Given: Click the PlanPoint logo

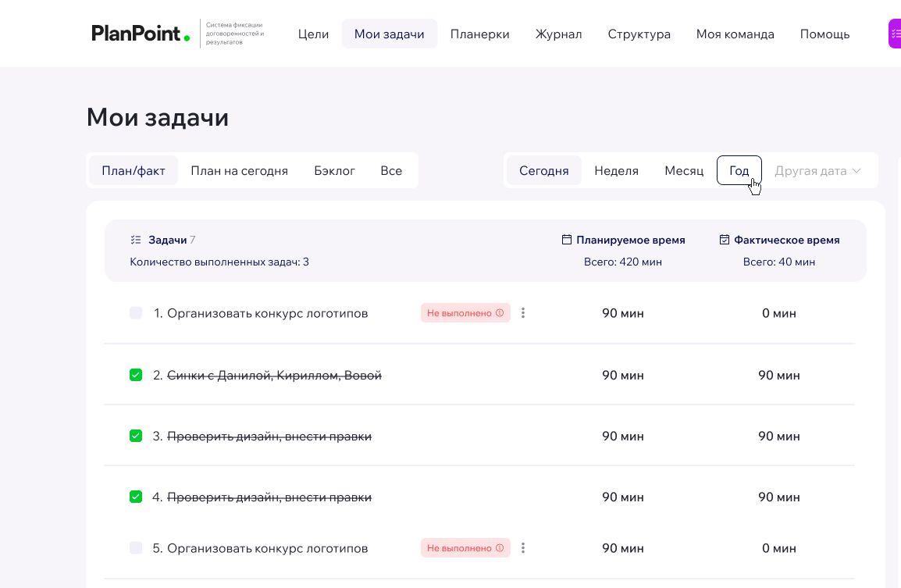Looking at the screenshot, I should point(141,34).
